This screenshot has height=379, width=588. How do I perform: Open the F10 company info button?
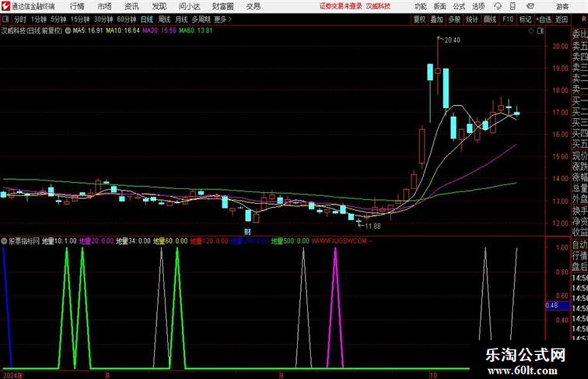[x=508, y=19]
